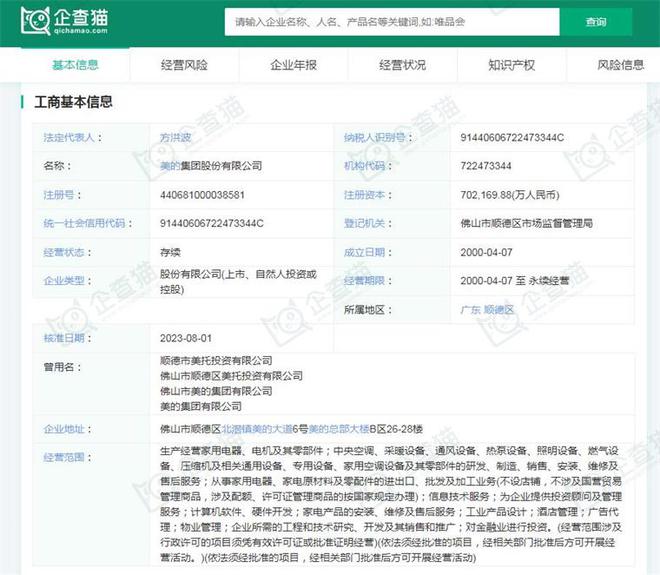Click the 工商基本信息 section heading
This screenshot has width=660, height=575.
click(x=74, y=102)
